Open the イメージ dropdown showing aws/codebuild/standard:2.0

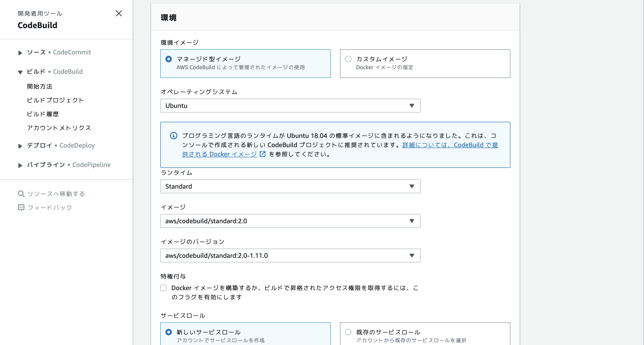coord(290,221)
